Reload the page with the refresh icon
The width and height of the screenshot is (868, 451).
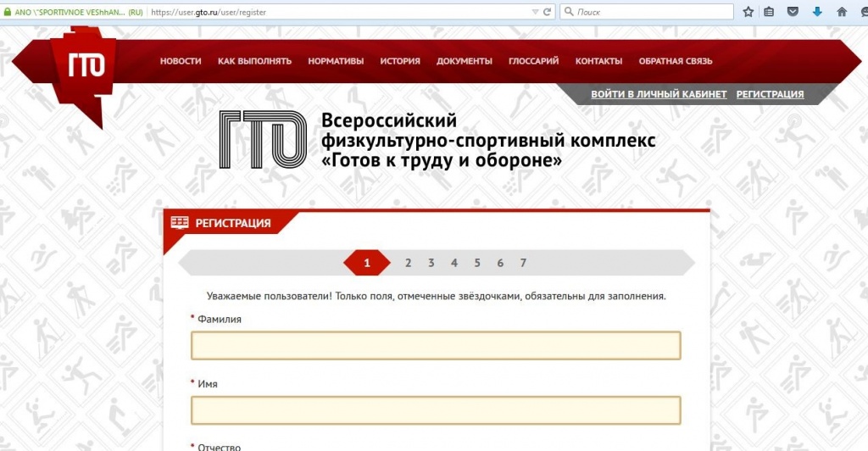[x=547, y=12]
